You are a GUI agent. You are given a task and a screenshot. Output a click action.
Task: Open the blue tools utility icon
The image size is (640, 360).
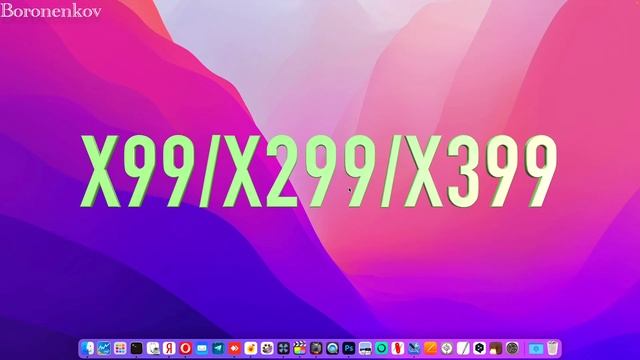[x=414, y=348]
